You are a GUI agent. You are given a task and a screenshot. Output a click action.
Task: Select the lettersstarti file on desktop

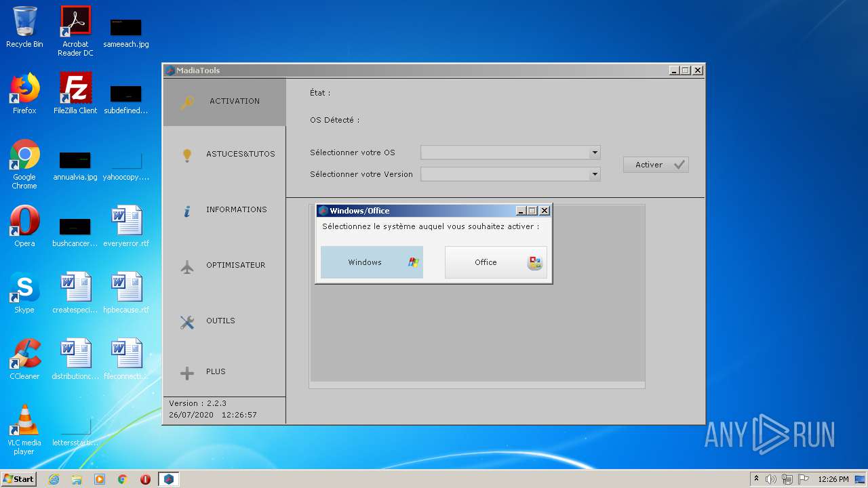(x=75, y=431)
